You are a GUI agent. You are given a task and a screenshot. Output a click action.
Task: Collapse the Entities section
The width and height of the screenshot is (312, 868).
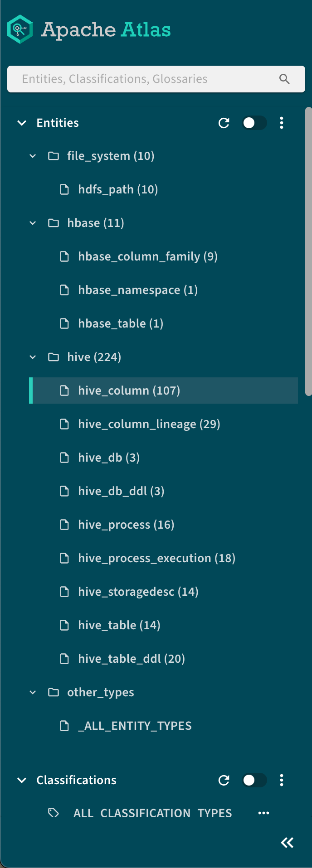point(22,123)
